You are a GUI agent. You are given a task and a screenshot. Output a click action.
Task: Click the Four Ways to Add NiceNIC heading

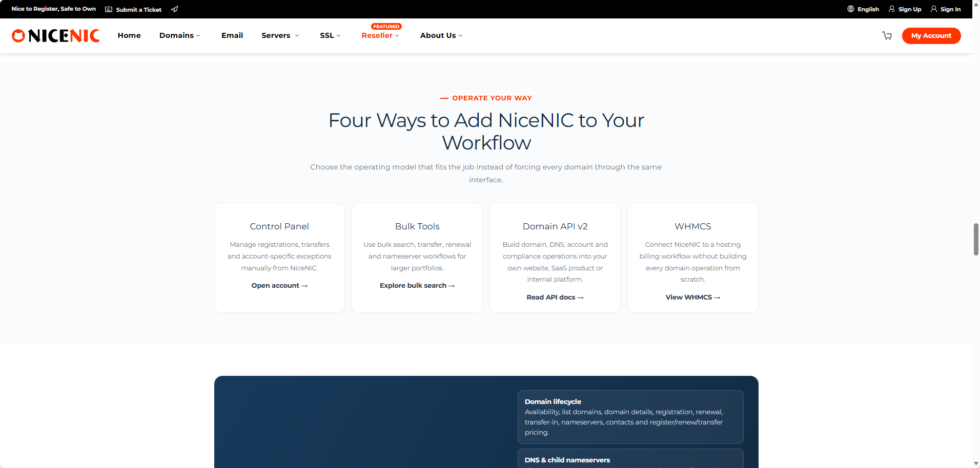486,131
